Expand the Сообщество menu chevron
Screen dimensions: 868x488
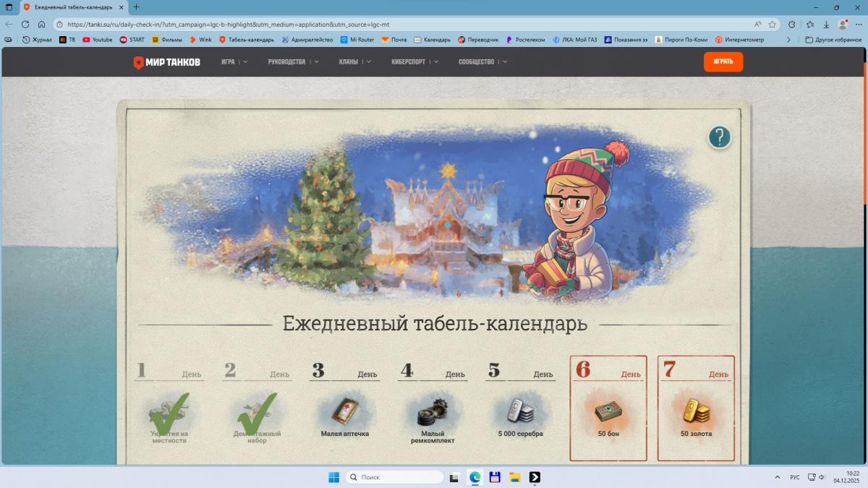click(x=504, y=62)
